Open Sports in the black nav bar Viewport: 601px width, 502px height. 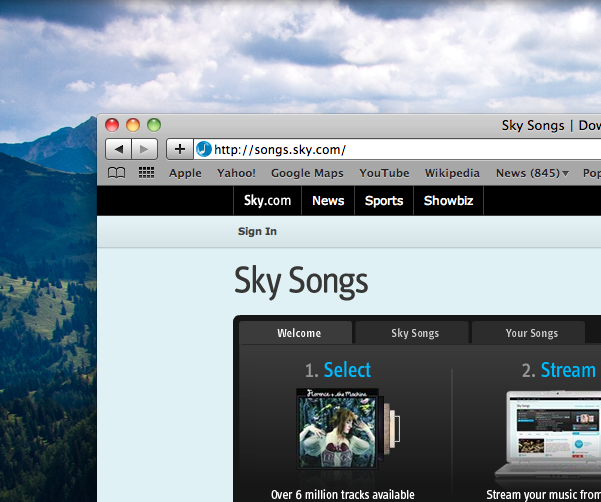[384, 200]
